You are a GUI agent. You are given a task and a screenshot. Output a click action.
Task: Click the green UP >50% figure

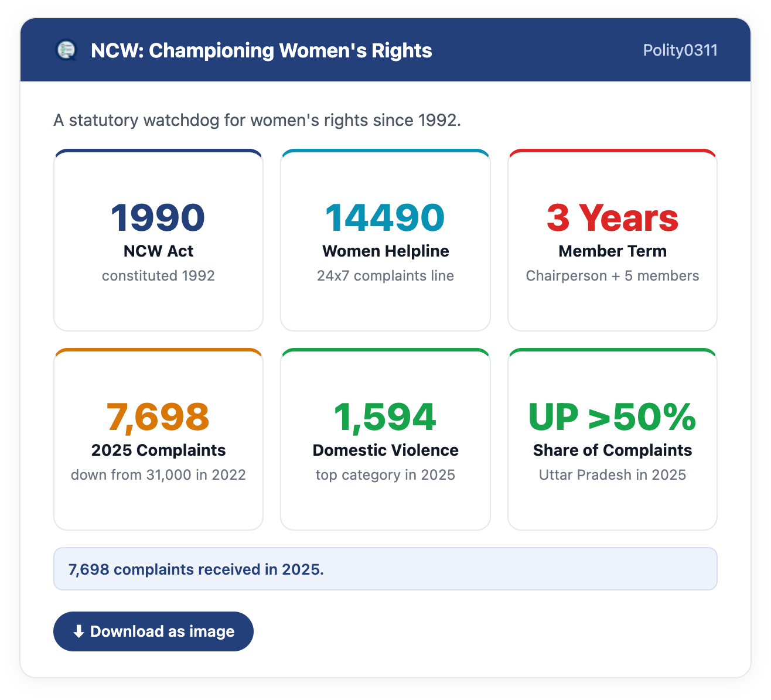click(612, 416)
